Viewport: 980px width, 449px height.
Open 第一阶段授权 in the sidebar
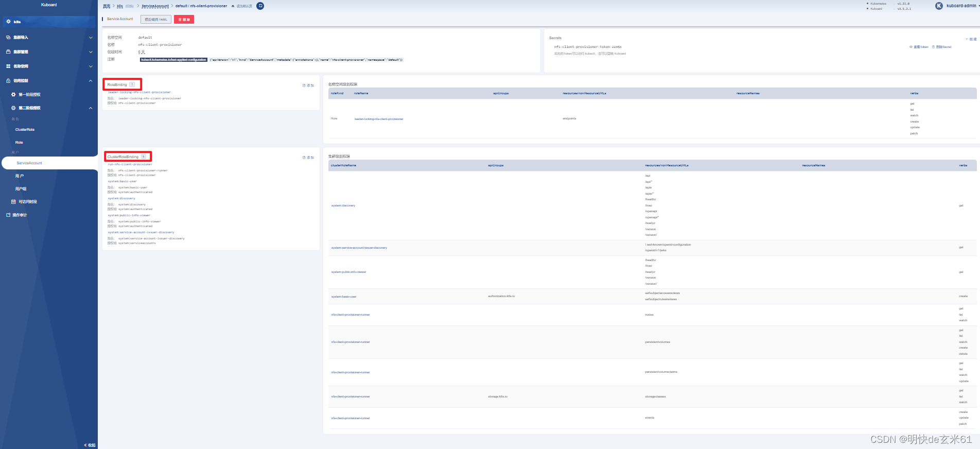coord(29,95)
